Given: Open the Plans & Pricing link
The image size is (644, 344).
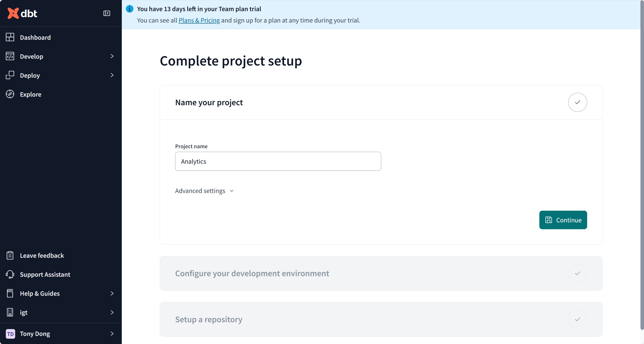Looking at the screenshot, I should click(x=199, y=20).
